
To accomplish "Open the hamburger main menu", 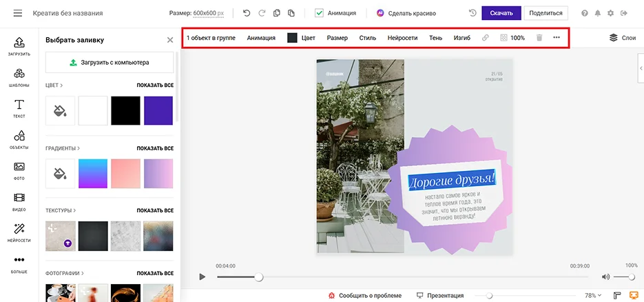I will [18, 13].
